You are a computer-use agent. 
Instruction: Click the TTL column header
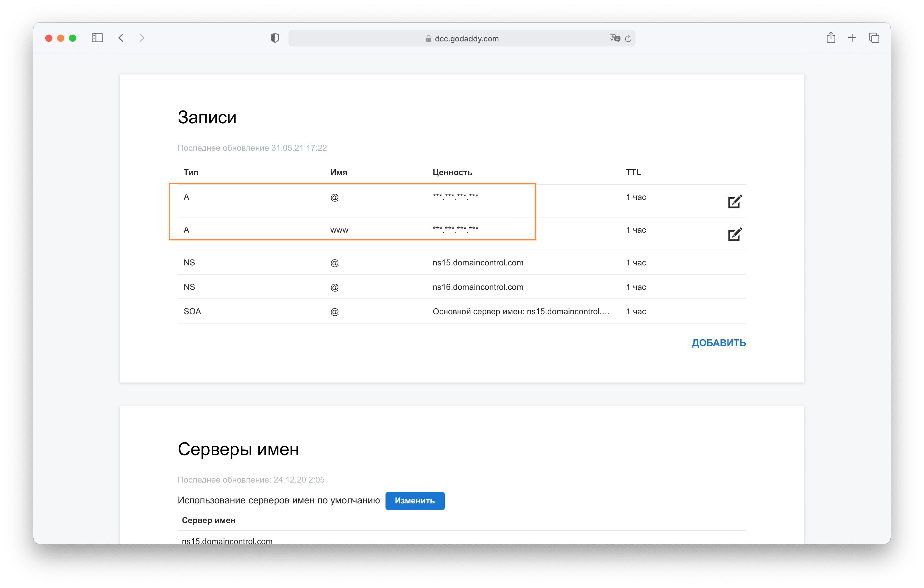633,172
